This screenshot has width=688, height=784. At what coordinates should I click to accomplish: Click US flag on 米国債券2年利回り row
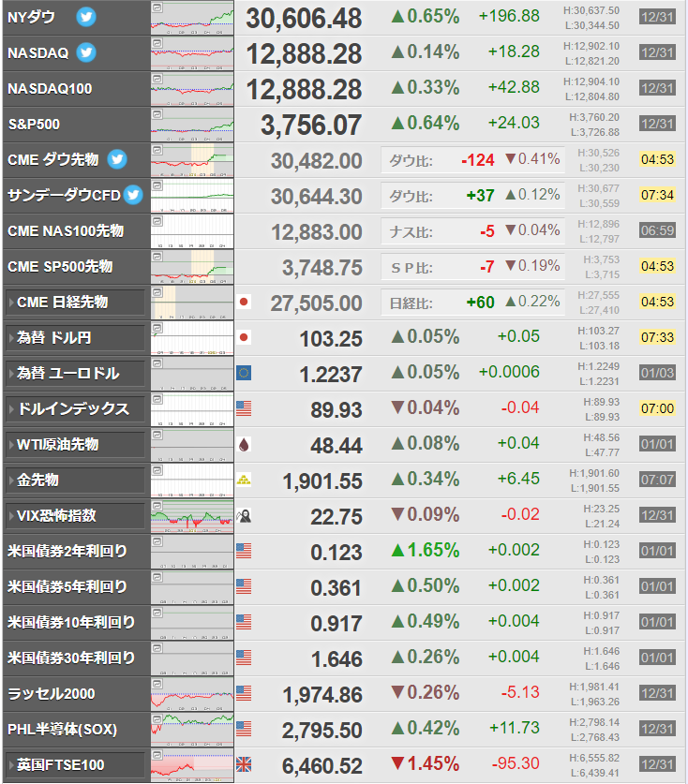pos(244,551)
